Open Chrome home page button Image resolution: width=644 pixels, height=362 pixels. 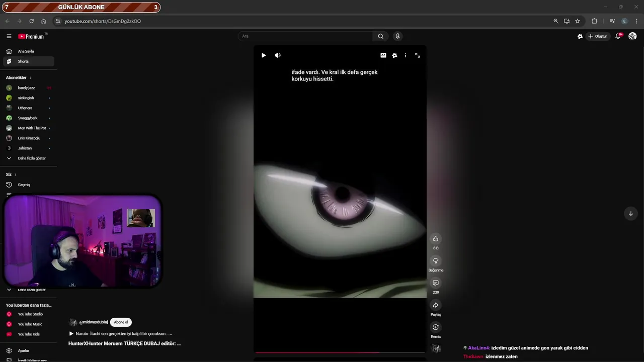coord(43,21)
